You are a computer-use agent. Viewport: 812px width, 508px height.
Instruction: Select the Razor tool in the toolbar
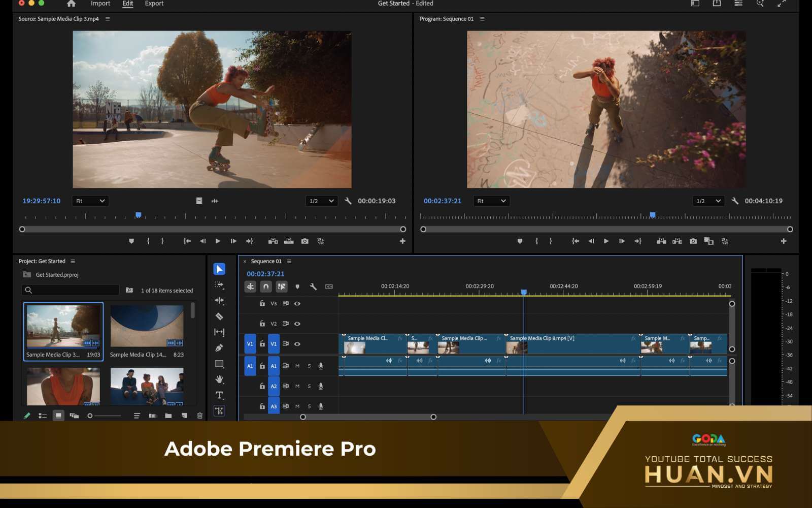coord(219,316)
